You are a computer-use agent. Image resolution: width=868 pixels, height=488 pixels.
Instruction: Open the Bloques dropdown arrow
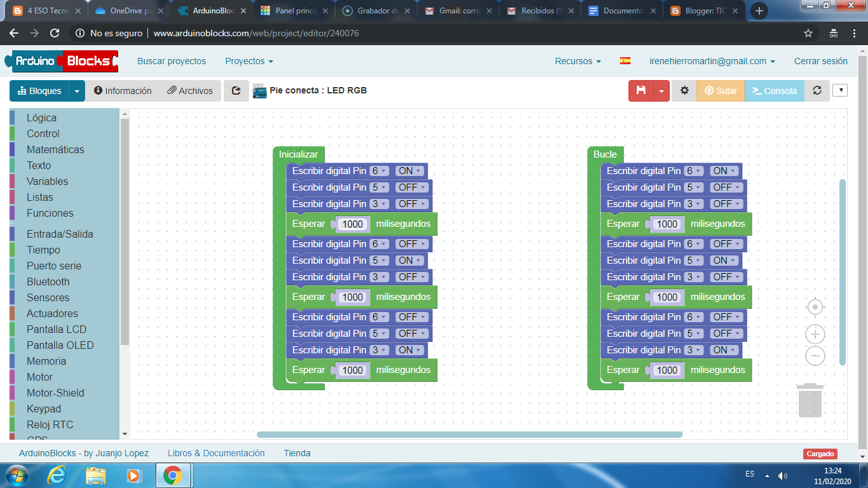(x=77, y=91)
